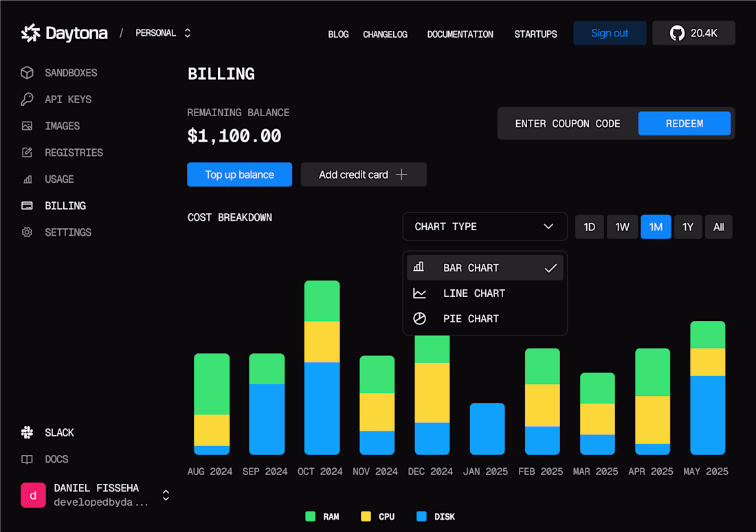This screenshot has width=756, height=532.
Task: Click the Add credit card button label
Action: pos(353,175)
